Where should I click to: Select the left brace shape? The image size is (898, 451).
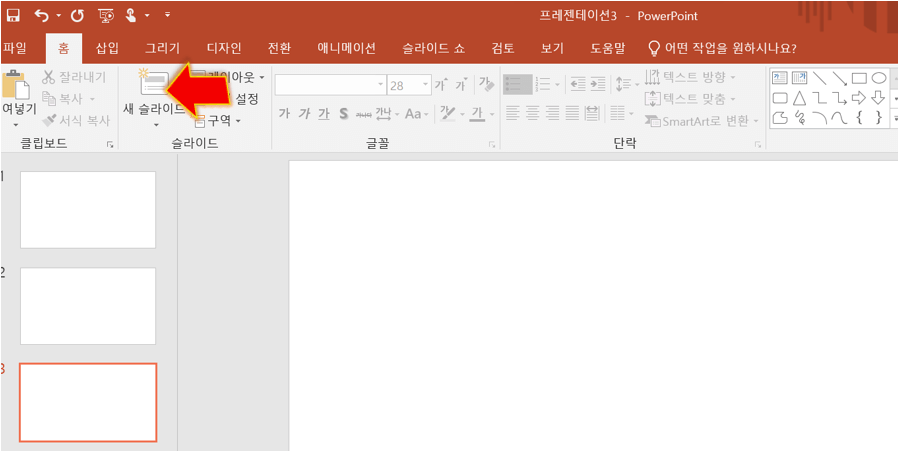click(859, 118)
